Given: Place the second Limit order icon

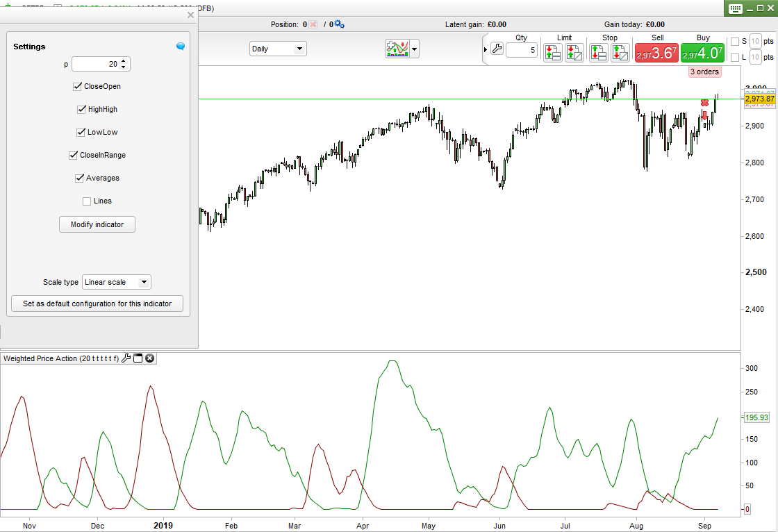Looking at the screenshot, I should [574, 52].
